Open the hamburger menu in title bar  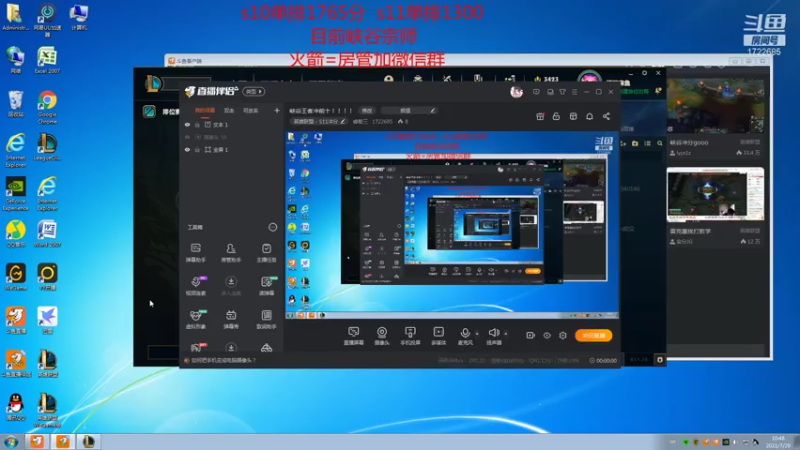pyautogui.click(x=574, y=92)
